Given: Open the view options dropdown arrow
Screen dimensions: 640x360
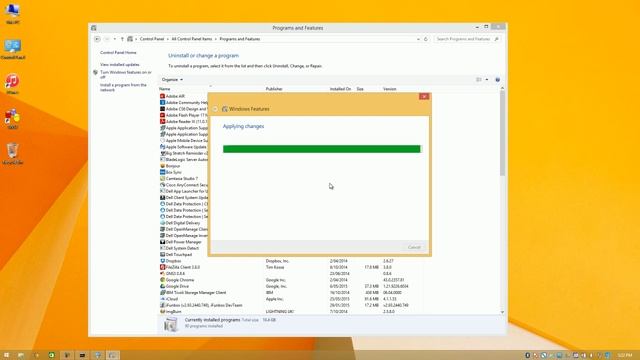Looking at the screenshot, I should point(487,80).
